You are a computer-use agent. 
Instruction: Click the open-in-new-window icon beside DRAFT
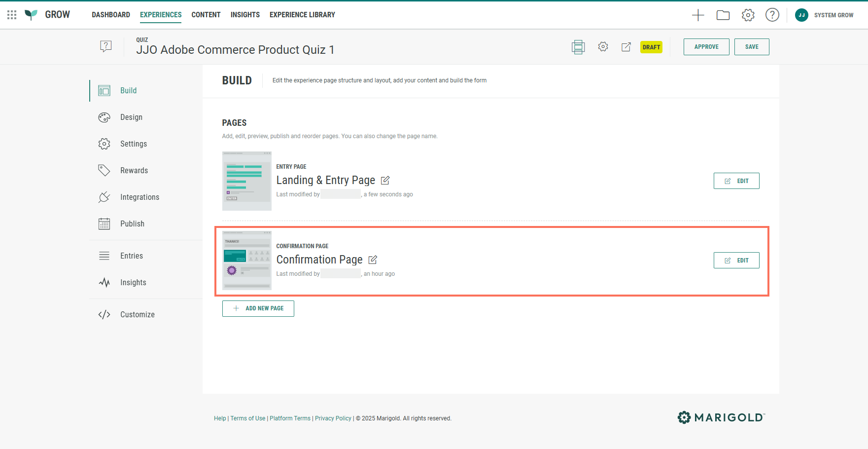pos(626,47)
